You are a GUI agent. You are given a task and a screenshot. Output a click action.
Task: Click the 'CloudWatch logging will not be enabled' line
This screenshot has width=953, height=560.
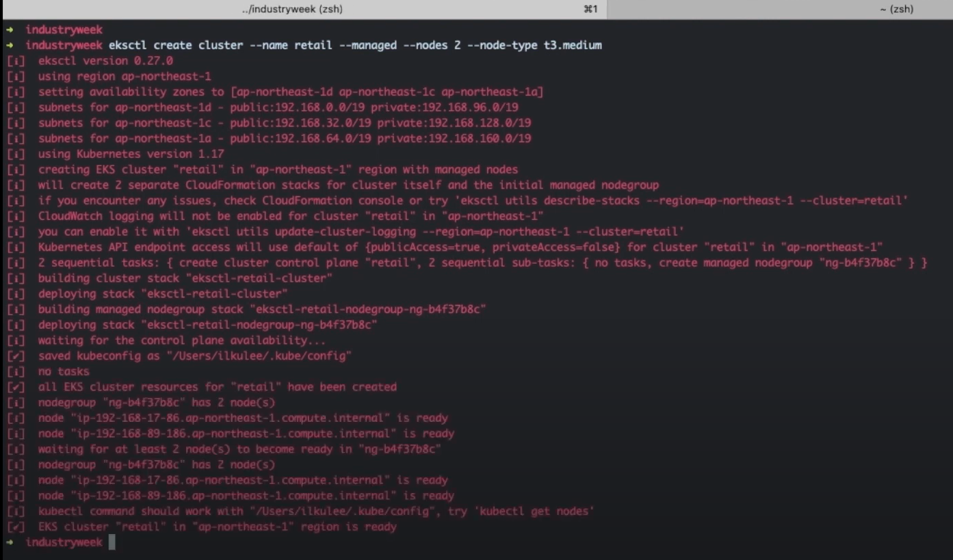274,216
